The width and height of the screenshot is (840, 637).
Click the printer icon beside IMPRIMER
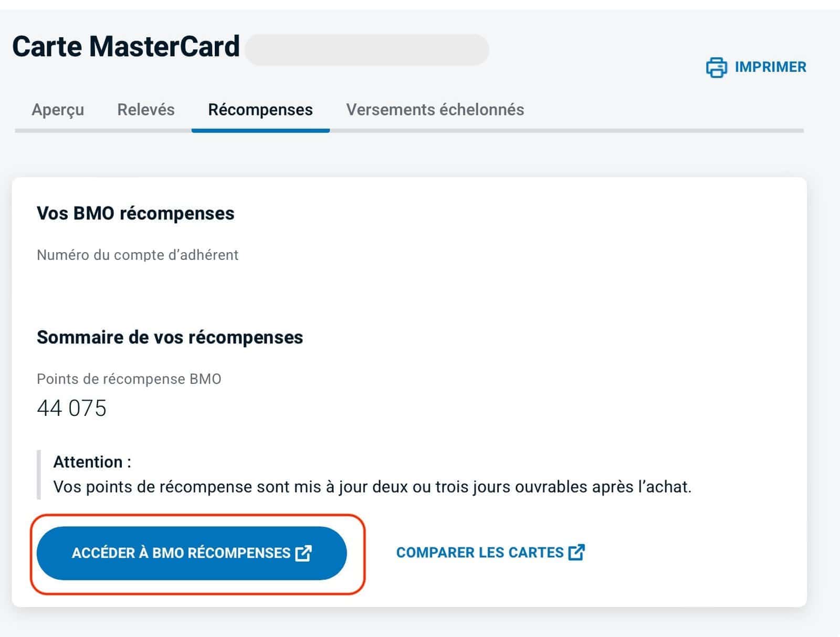[716, 67]
